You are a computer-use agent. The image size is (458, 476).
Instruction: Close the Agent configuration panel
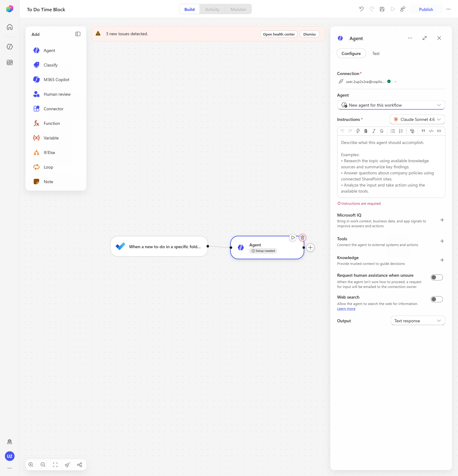coord(439,38)
